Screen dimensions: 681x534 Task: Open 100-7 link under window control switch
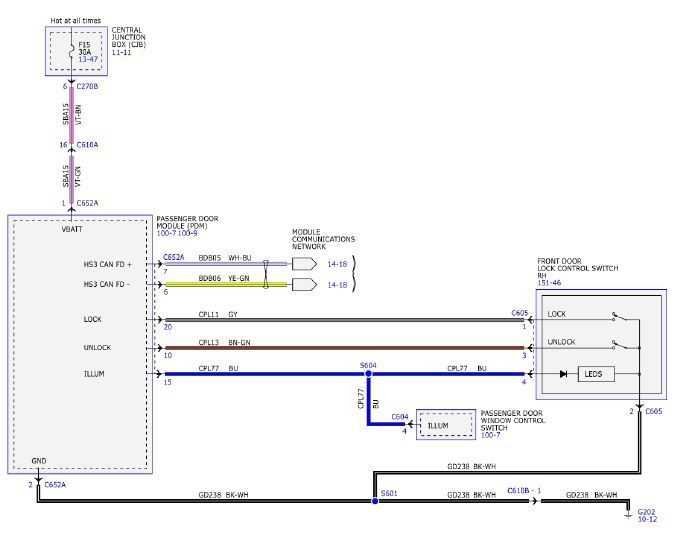[x=490, y=435]
